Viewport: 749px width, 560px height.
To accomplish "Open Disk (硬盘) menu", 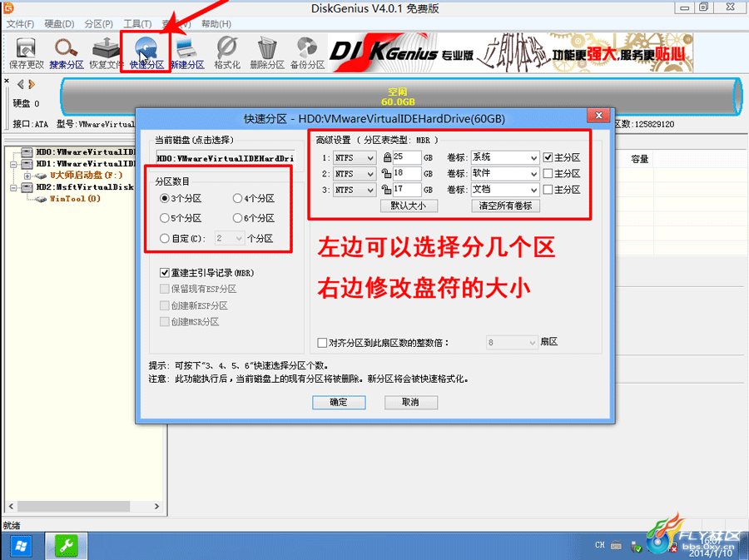I will (59, 24).
